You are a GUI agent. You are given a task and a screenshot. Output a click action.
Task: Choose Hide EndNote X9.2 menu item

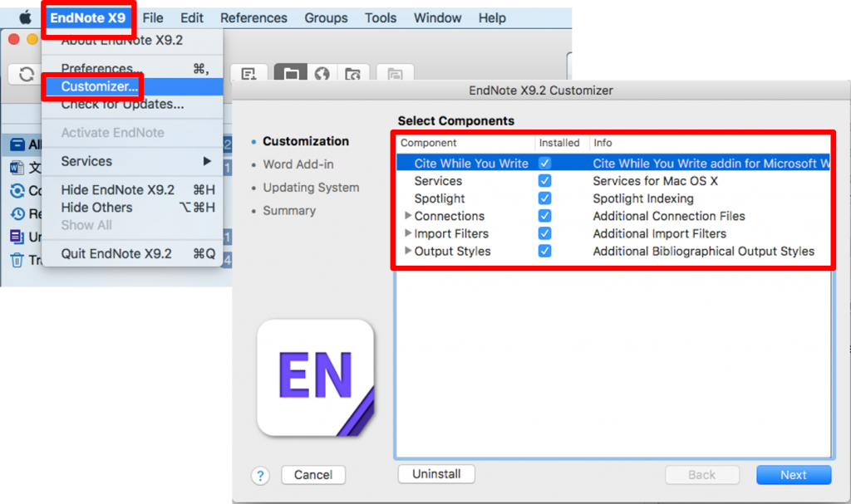click(x=132, y=190)
